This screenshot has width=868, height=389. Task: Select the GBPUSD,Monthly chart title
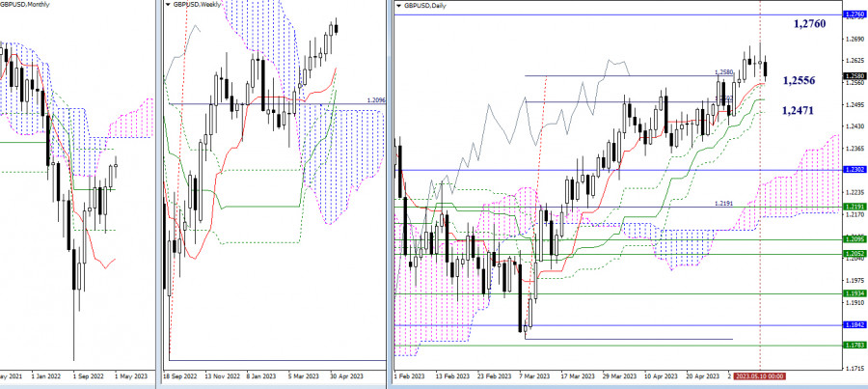coord(24,5)
